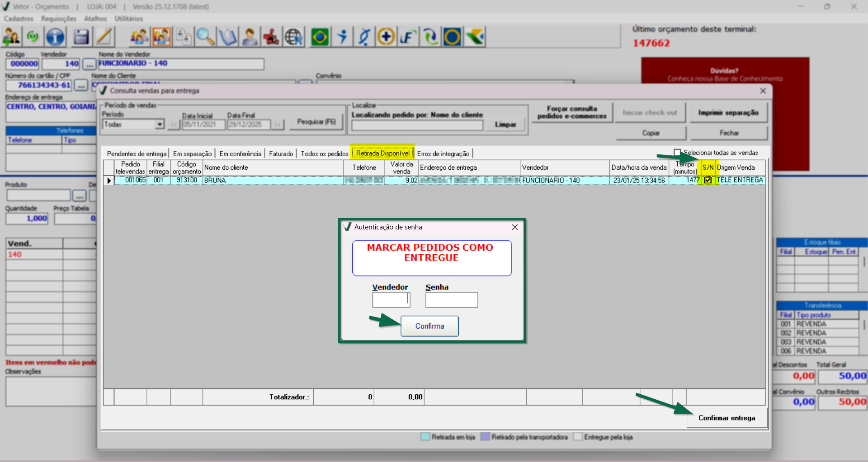The width and height of the screenshot is (868, 462).
Task: Open the Cadastros menu
Action: coord(19,19)
